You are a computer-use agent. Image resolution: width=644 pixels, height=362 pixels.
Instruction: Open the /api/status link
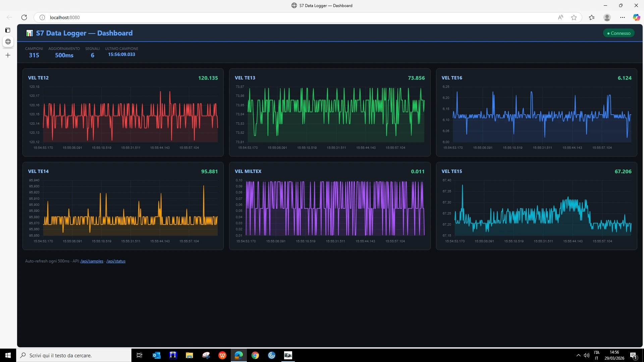(116, 261)
